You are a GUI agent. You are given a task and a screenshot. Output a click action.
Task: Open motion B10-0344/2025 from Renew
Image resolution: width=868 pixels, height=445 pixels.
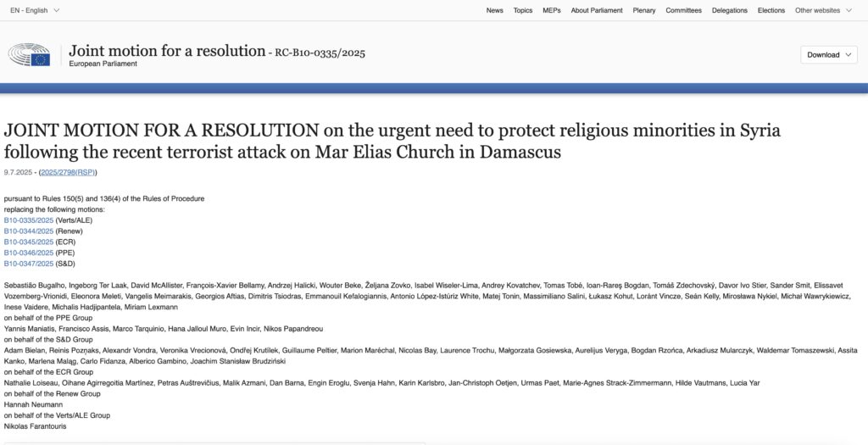pos(28,231)
